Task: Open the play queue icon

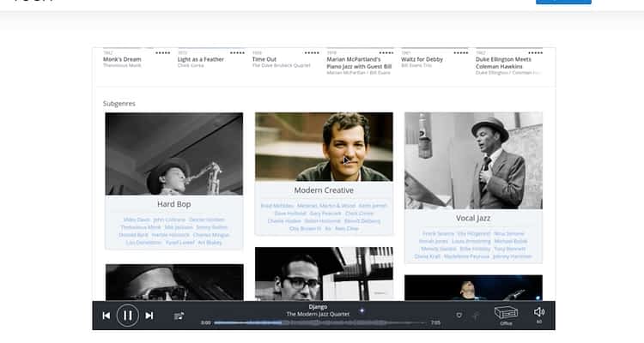Action: tap(179, 316)
